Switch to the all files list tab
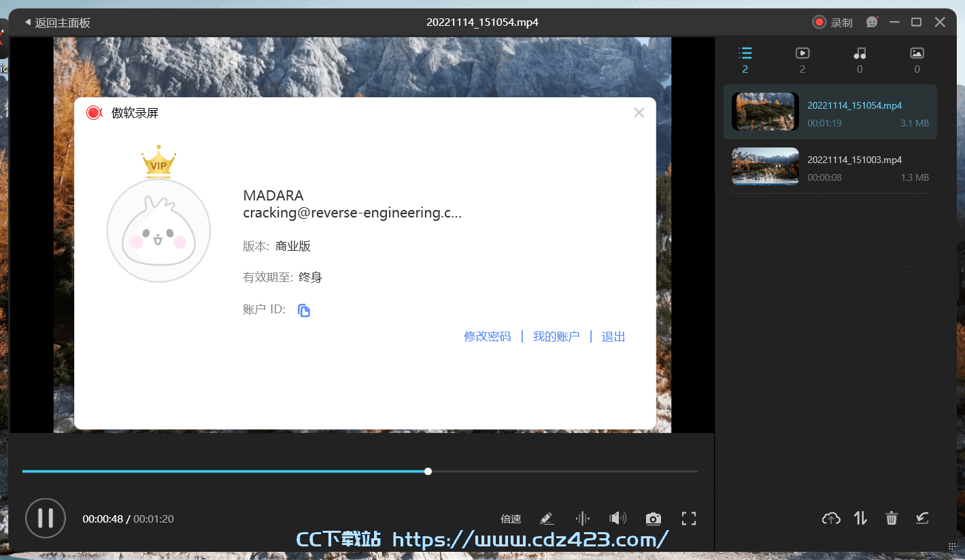 click(745, 60)
